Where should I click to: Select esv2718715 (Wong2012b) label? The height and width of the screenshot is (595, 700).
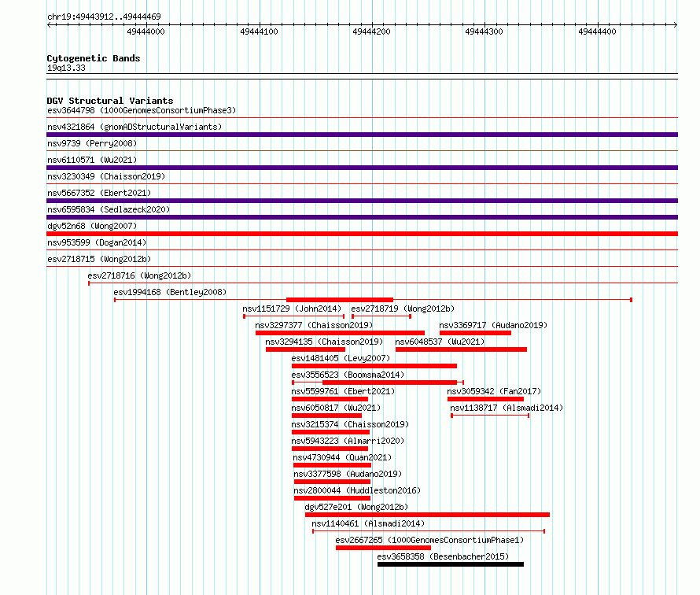pyautogui.click(x=99, y=259)
